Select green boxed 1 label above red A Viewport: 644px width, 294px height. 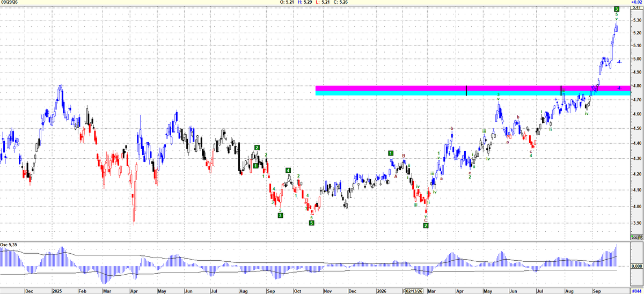tap(391, 153)
